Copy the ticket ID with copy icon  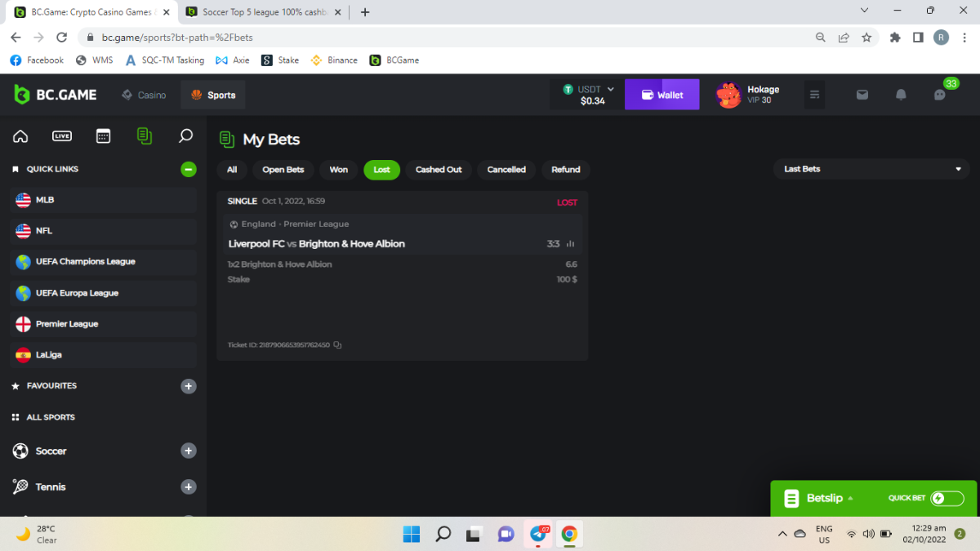tap(337, 345)
